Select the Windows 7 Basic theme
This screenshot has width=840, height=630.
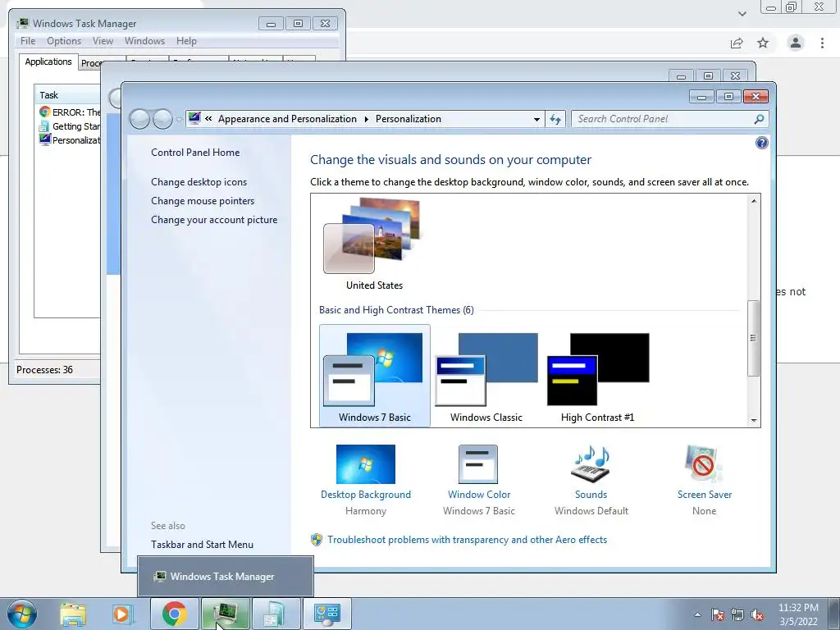click(374, 376)
